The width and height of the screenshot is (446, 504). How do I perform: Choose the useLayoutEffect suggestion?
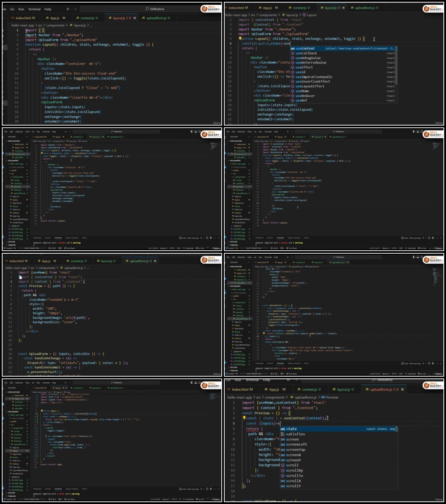[343, 86]
